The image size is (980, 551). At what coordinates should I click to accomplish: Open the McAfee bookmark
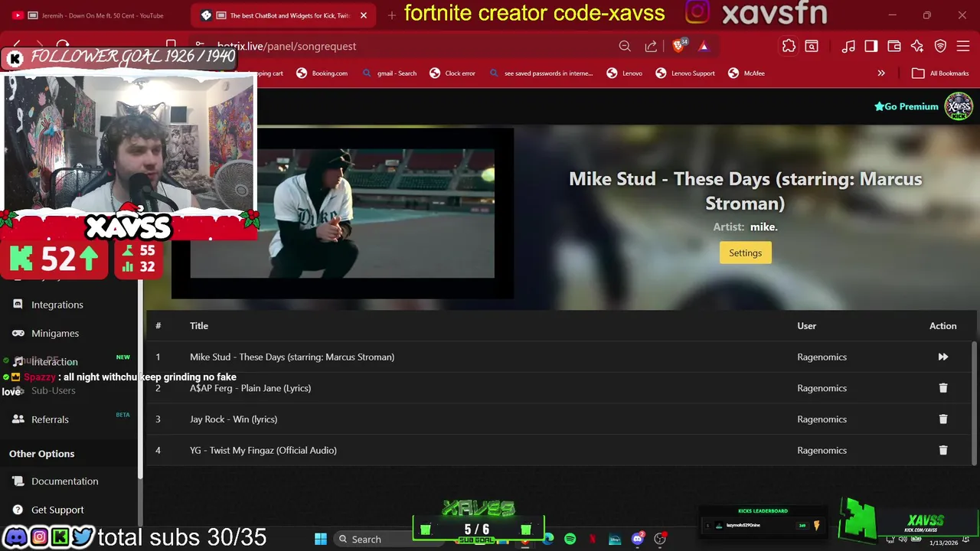[x=746, y=73]
